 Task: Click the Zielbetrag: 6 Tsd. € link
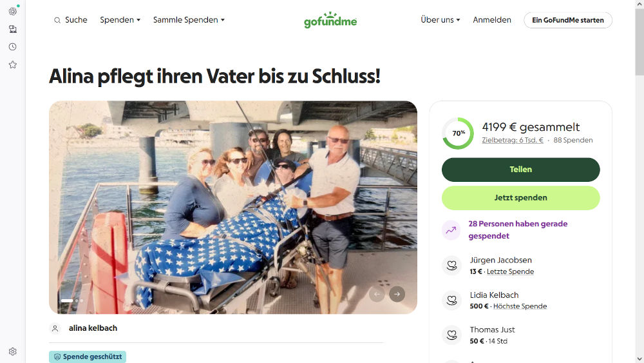(x=513, y=140)
